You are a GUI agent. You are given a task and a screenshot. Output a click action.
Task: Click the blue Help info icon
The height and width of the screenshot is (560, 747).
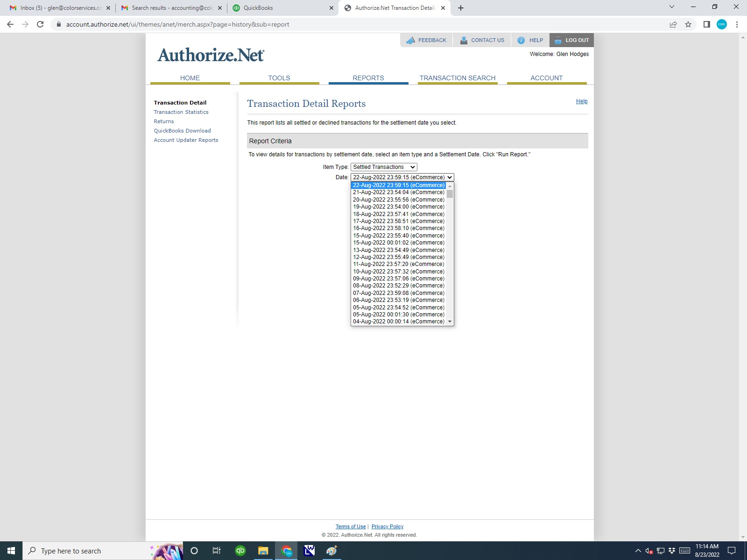[x=521, y=41]
